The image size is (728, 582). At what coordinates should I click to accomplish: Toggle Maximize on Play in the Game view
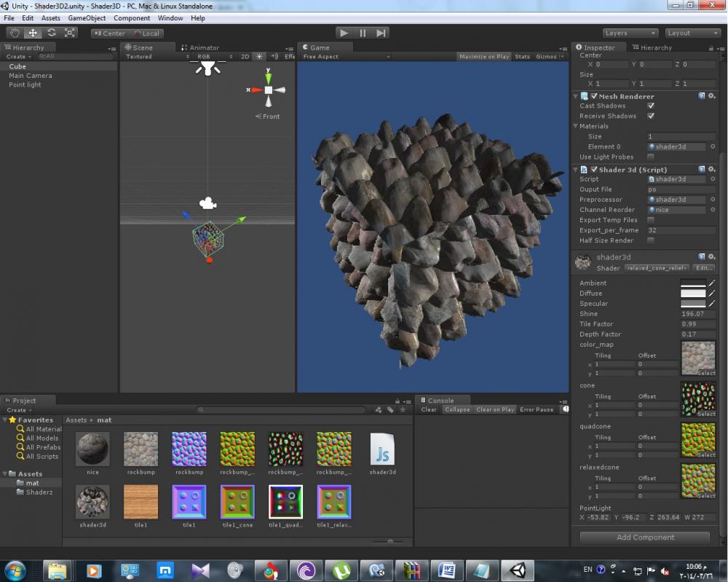click(484, 57)
